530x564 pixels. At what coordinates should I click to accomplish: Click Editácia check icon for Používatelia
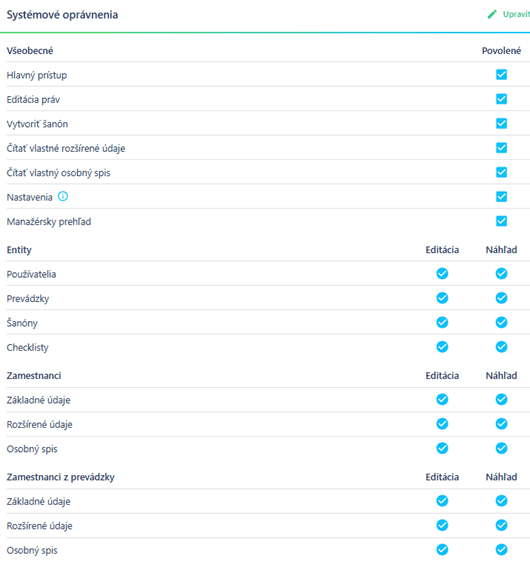(442, 274)
